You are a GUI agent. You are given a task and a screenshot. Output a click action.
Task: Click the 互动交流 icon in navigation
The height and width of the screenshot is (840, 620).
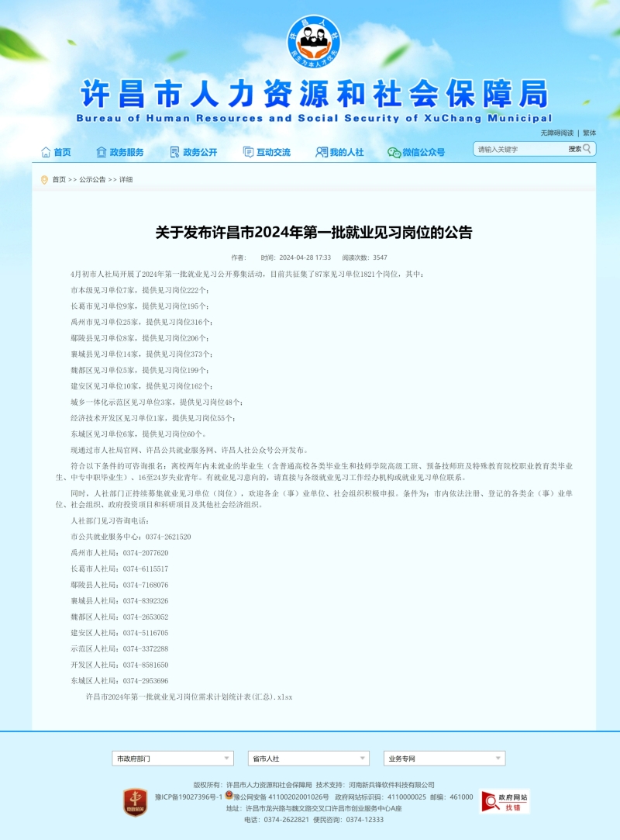coord(248,152)
